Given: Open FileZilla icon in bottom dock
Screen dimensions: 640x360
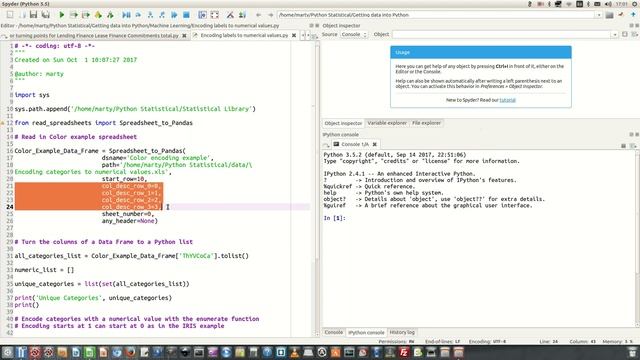Looking at the screenshot, I should click(404, 352).
